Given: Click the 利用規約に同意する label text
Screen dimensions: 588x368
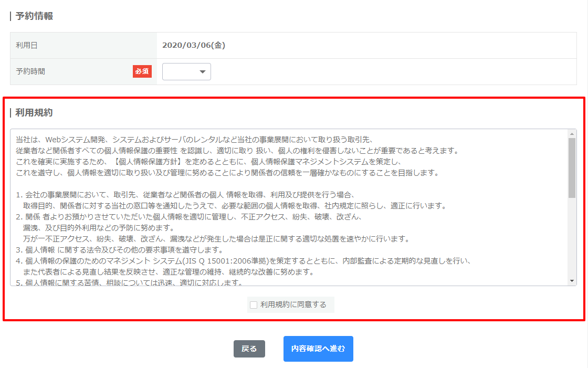Looking at the screenshot, I should click(293, 305).
